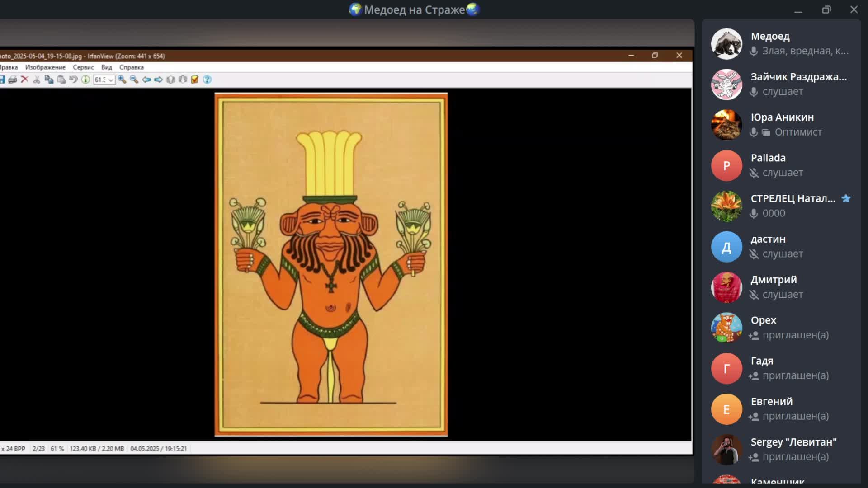Screen dimensions: 868x488
Task: Click the Undo arrow icon
Action: pyautogui.click(x=73, y=80)
